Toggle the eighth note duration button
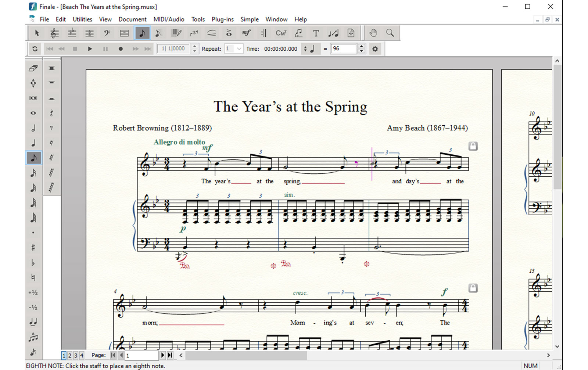This screenshot has width=588, height=370. 33,158
